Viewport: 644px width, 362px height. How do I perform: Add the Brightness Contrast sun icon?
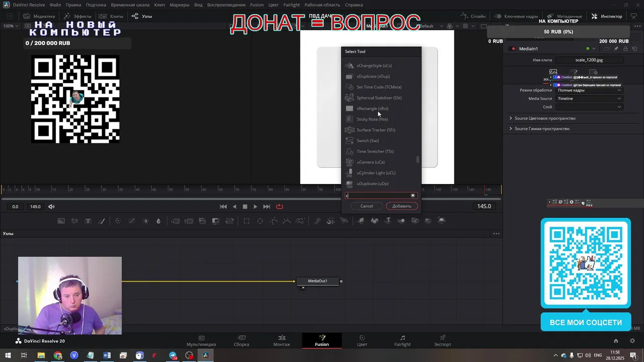point(146,221)
